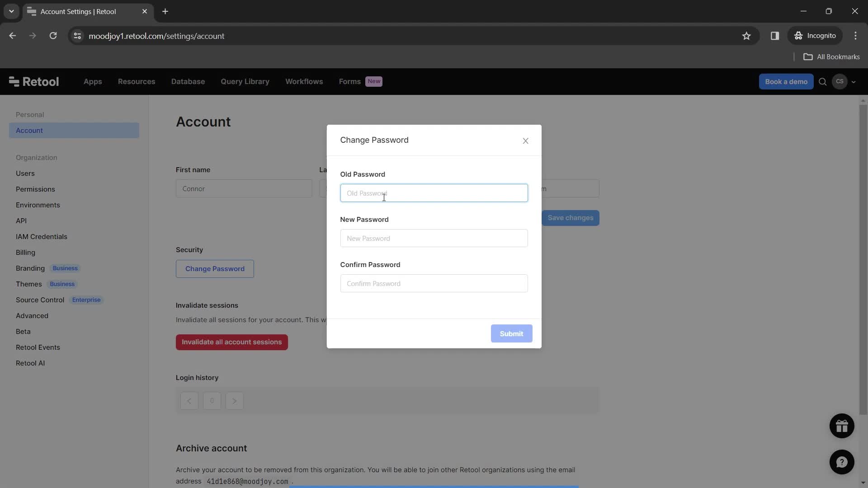This screenshot has height=488, width=868.
Task: Click the New Password input field
Action: [x=434, y=238]
